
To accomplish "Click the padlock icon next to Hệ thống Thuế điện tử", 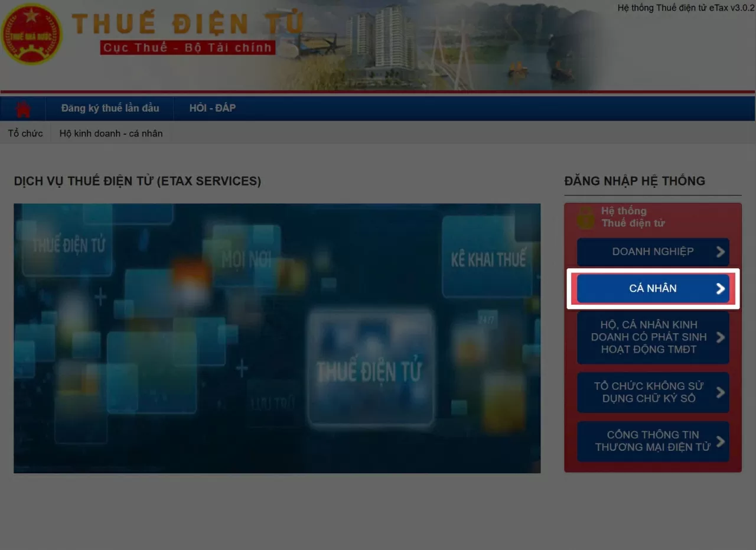I will tap(585, 217).
